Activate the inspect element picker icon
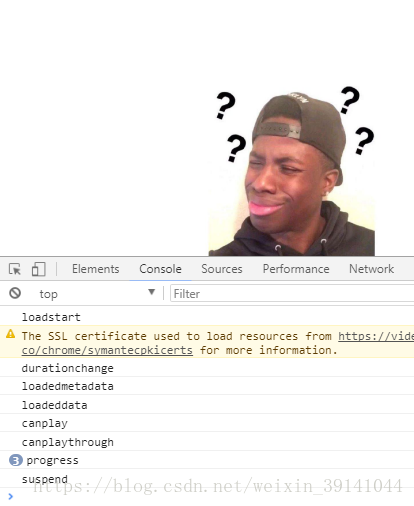Viewport: 414px width, 506px height. point(15,269)
